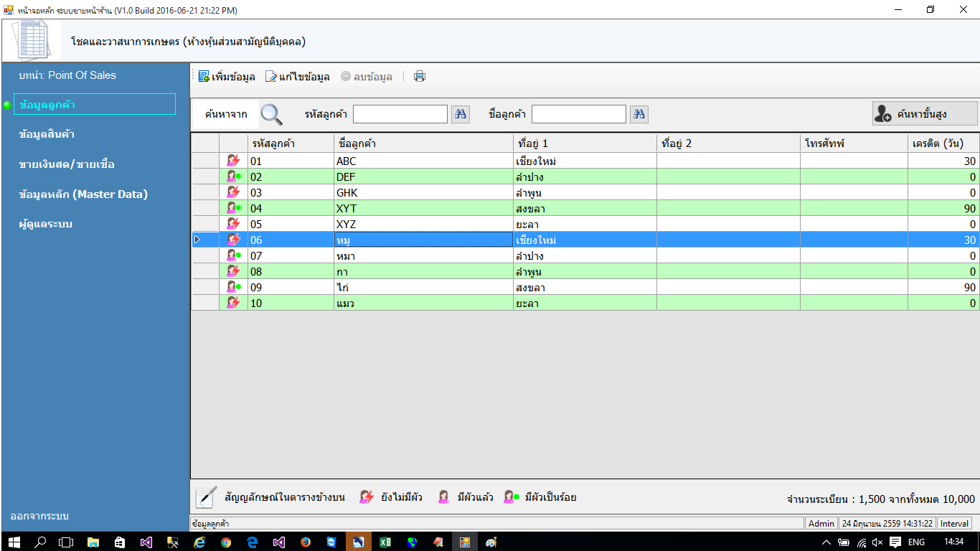The width and height of the screenshot is (980, 551).
Task: Click the status icon in row 02
Action: [233, 176]
